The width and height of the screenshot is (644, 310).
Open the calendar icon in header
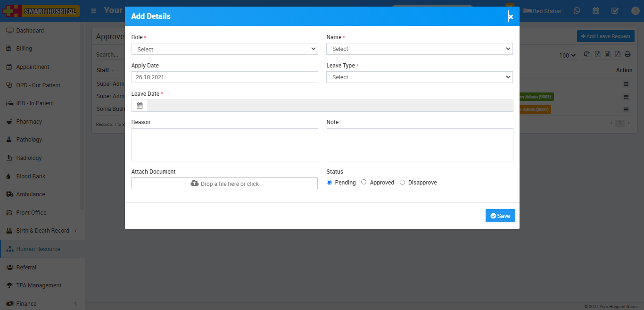click(x=596, y=11)
